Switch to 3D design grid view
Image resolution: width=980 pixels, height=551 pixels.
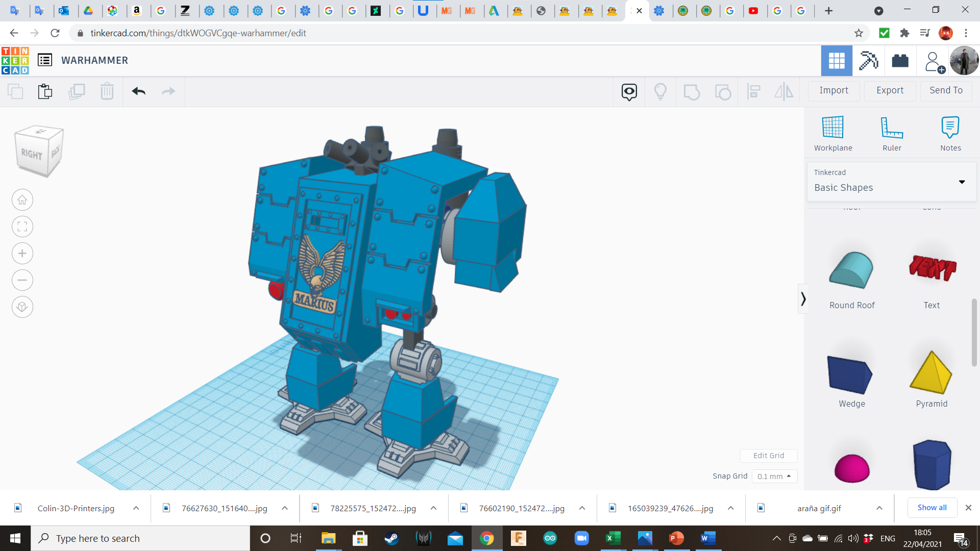[836, 61]
